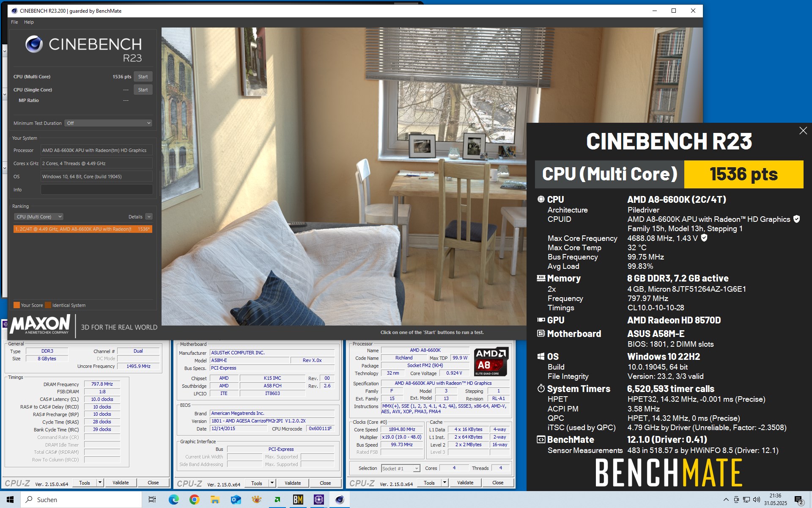Click the Core Speed value 1894.80 MHz
The height and width of the screenshot is (508, 812).
click(x=402, y=429)
